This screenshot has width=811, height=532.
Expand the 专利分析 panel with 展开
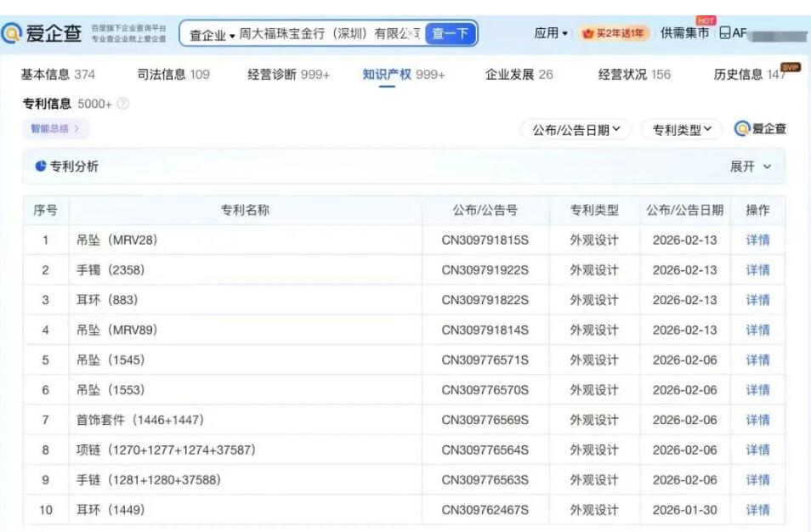[751, 167]
